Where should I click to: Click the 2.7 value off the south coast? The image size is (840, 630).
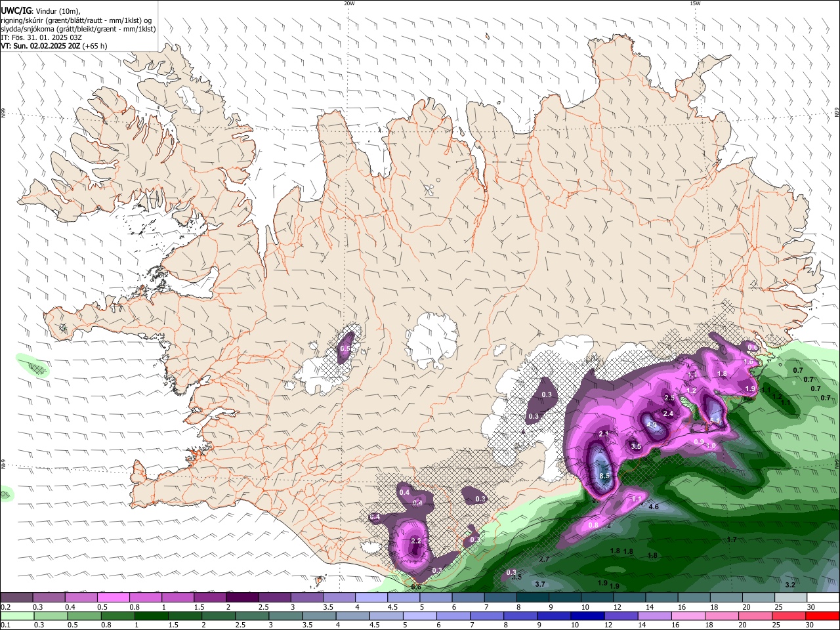coord(543,559)
